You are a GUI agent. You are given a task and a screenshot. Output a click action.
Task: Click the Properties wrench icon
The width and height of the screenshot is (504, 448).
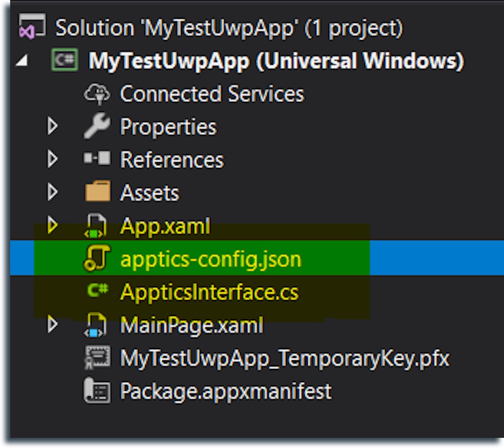96,127
